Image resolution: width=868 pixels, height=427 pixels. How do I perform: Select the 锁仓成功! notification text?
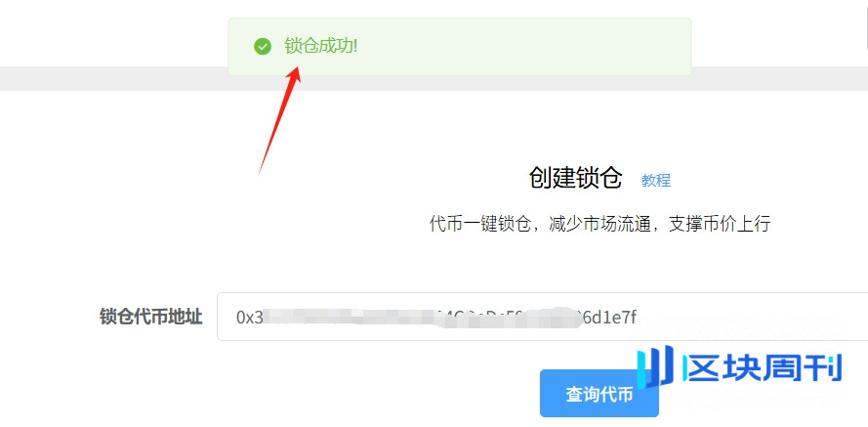coord(321,47)
